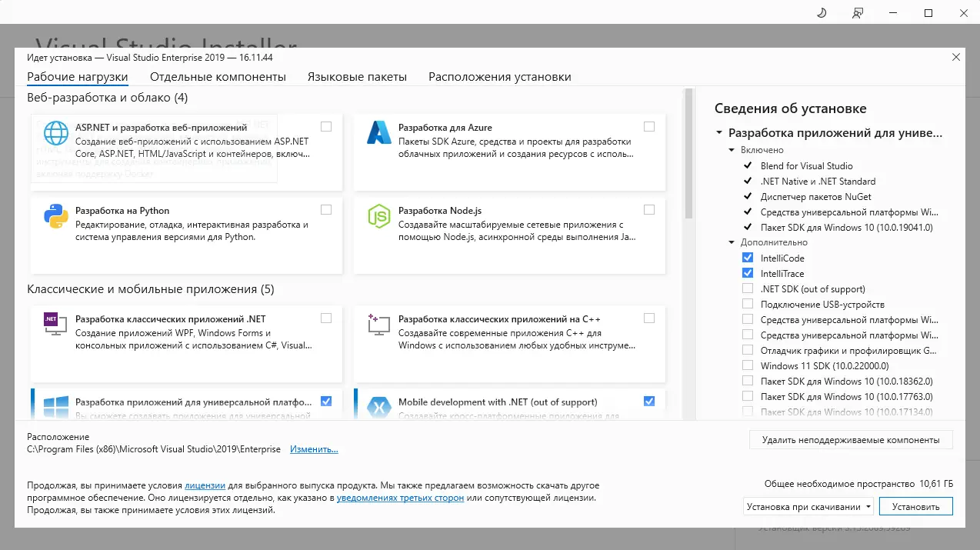Click the Azure workload logo icon

point(379,133)
